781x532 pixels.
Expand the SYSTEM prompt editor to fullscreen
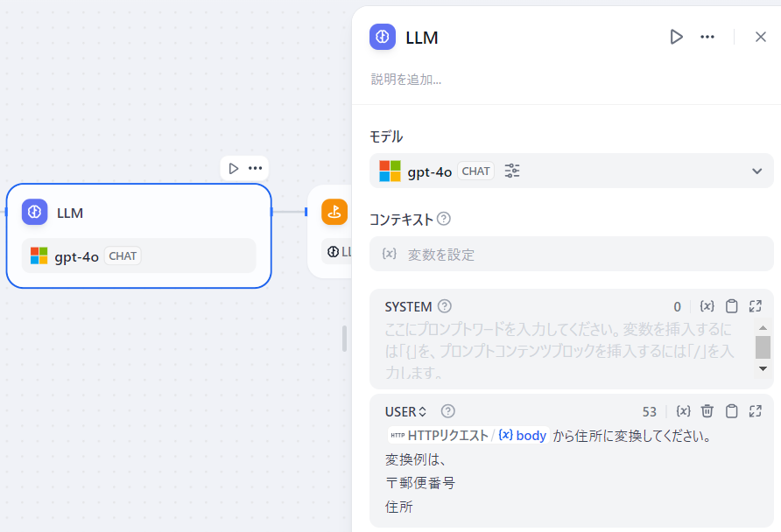tap(755, 306)
